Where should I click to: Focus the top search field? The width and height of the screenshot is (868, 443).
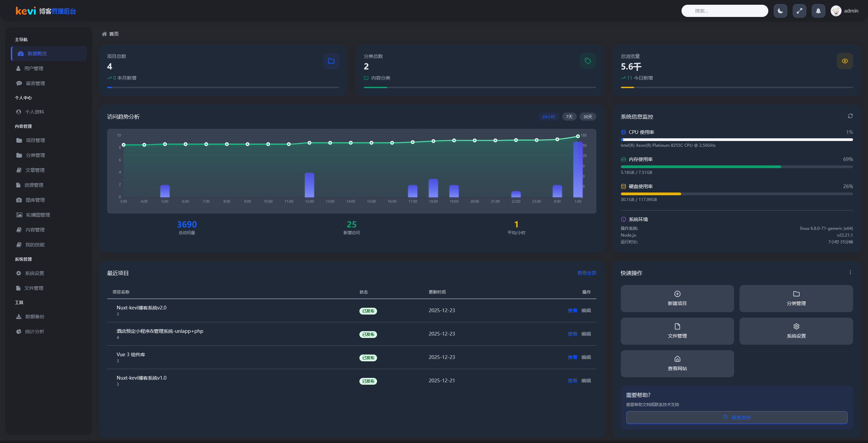point(725,11)
